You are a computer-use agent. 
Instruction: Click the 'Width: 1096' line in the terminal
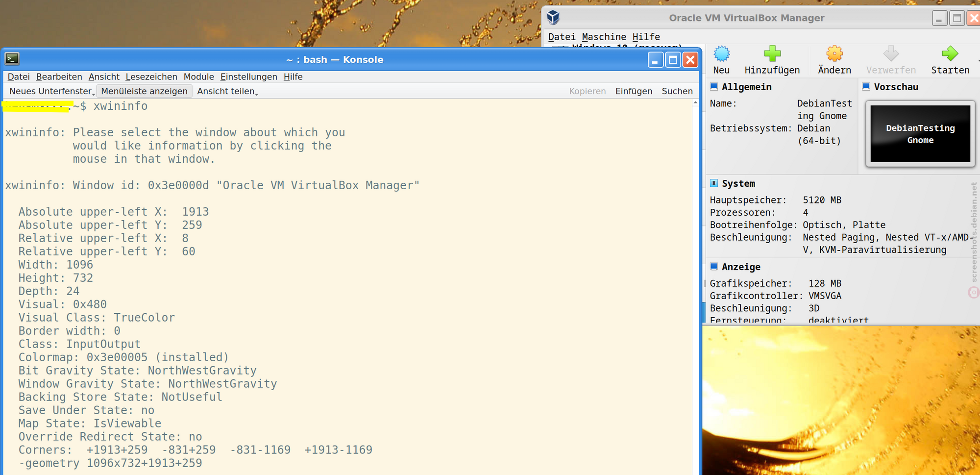coord(56,265)
